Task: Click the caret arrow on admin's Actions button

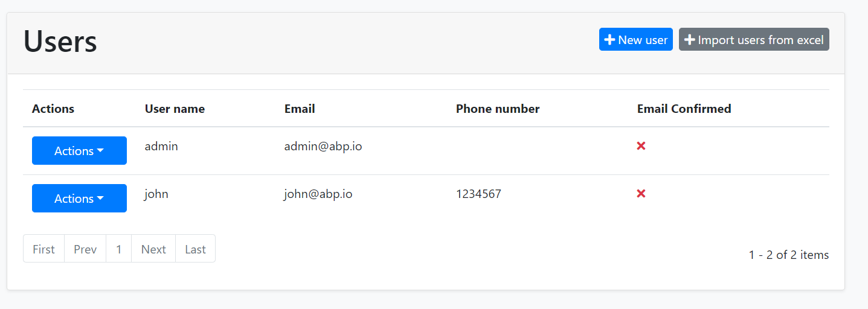Action: point(100,151)
